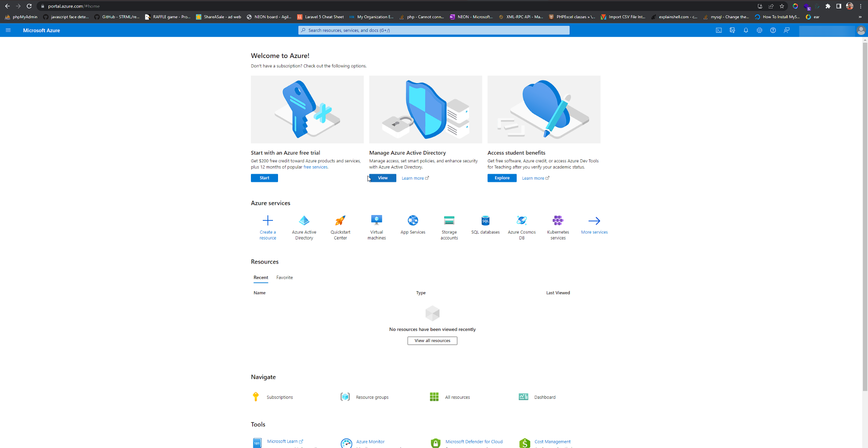Open the free services link
868x448 pixels.
click(x=315, y=167)
